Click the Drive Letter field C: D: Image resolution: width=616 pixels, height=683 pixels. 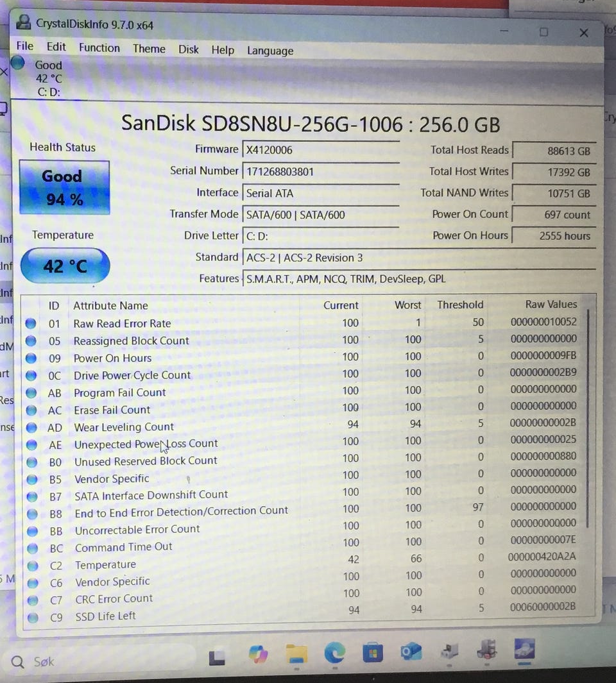tap(320, 235)
